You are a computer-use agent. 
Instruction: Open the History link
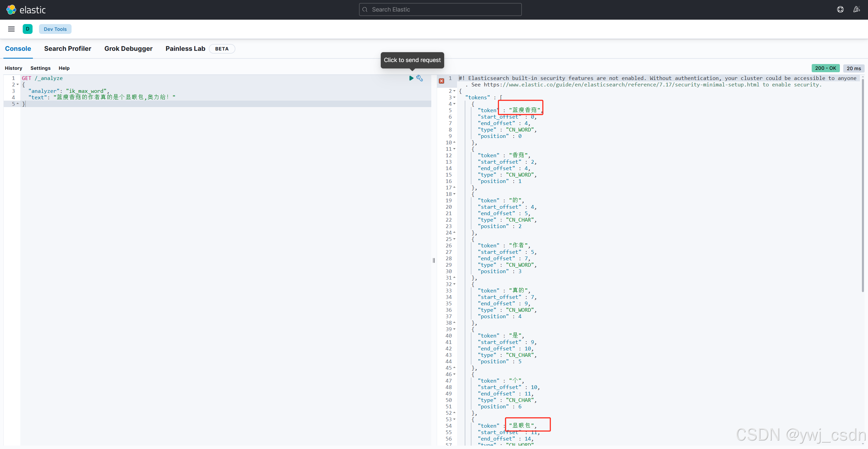coord(14,68)
